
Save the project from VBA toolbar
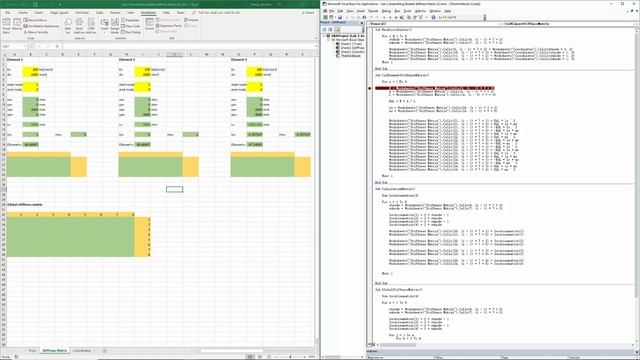coord(340,18)
